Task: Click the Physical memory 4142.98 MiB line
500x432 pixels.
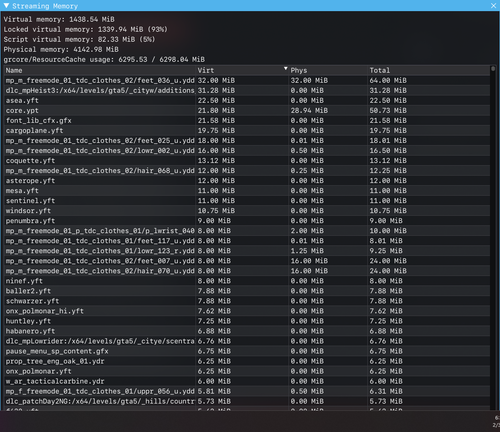Action: (61, 49)
